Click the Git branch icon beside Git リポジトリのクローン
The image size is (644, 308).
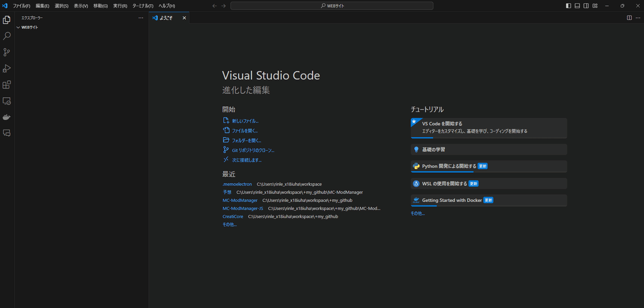coord(226,150)
